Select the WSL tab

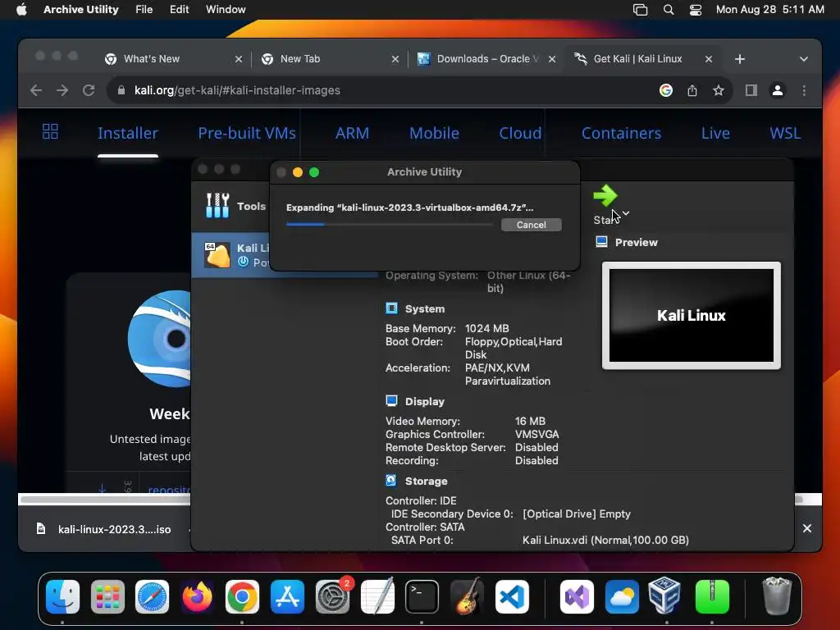[785, 133]
